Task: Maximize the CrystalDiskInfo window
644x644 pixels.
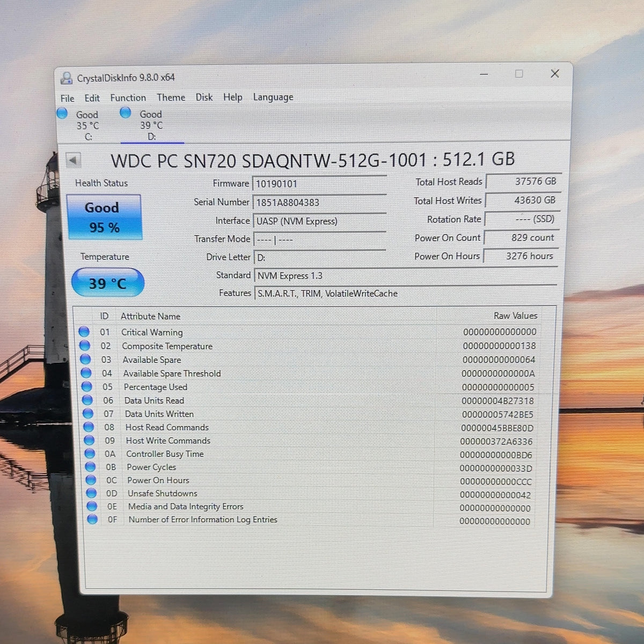Action: pyautogui.click(x=519, y=74)
